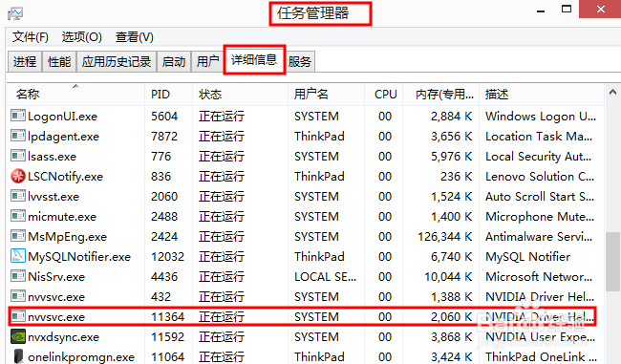The height and width of the screenshot is (364, 621).
Task: Switch to the 服务 tab
Action: click(x=299, y=62)
